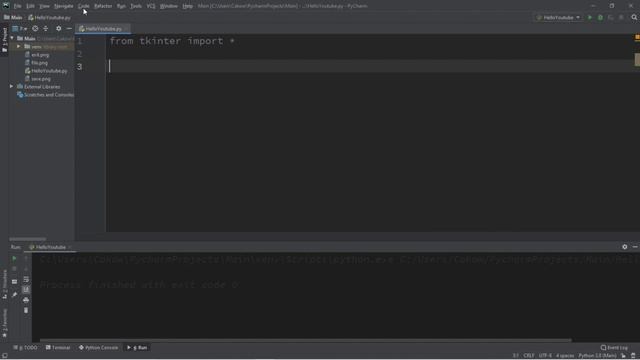Viewport: 640px width, 360px height.
Task: Click the Collapse All icon in Project panel
Action: [46, 29]
